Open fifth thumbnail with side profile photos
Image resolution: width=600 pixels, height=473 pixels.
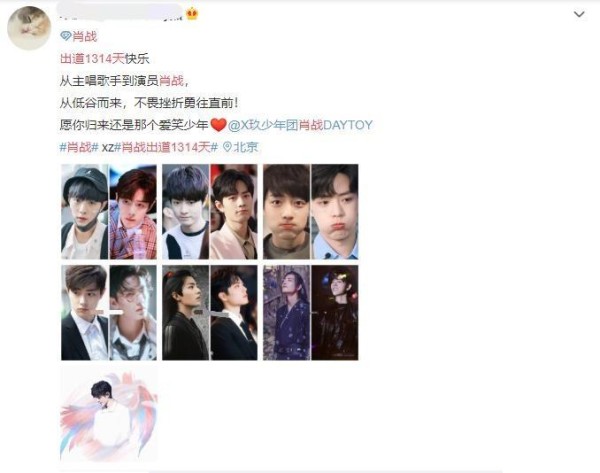tap(210, 313)
